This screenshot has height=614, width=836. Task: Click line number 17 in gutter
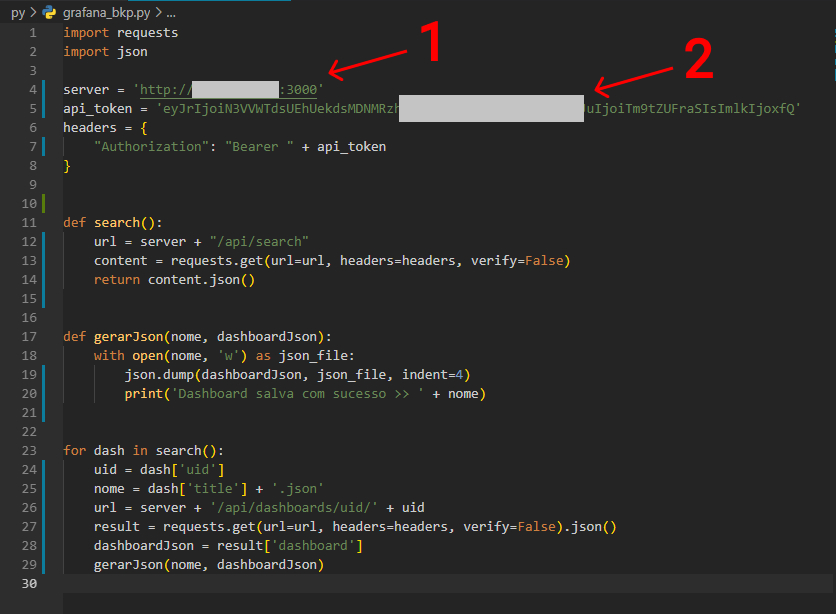(x=29, y=337)
